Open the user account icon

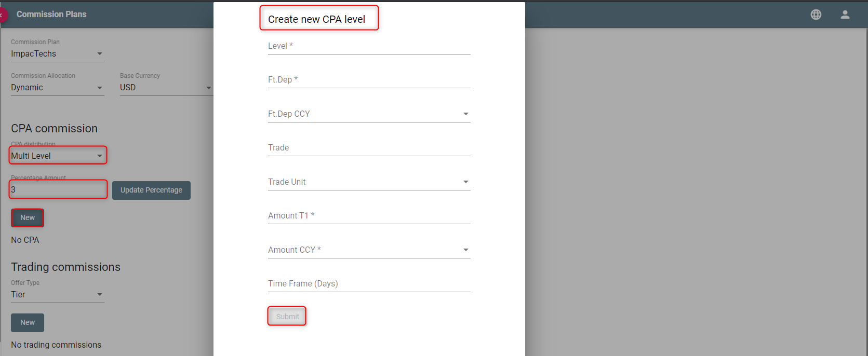click(845, 15)
